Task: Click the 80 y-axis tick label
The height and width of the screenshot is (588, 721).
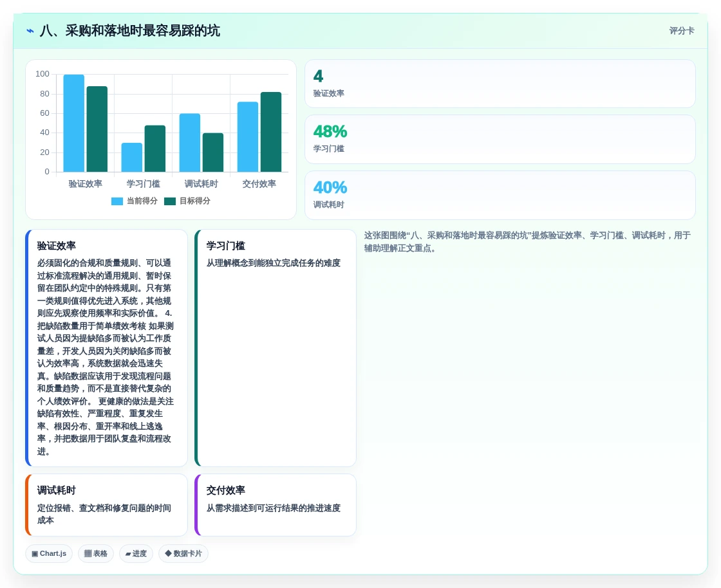Action: pyautogui.click(x=44, y=94)
